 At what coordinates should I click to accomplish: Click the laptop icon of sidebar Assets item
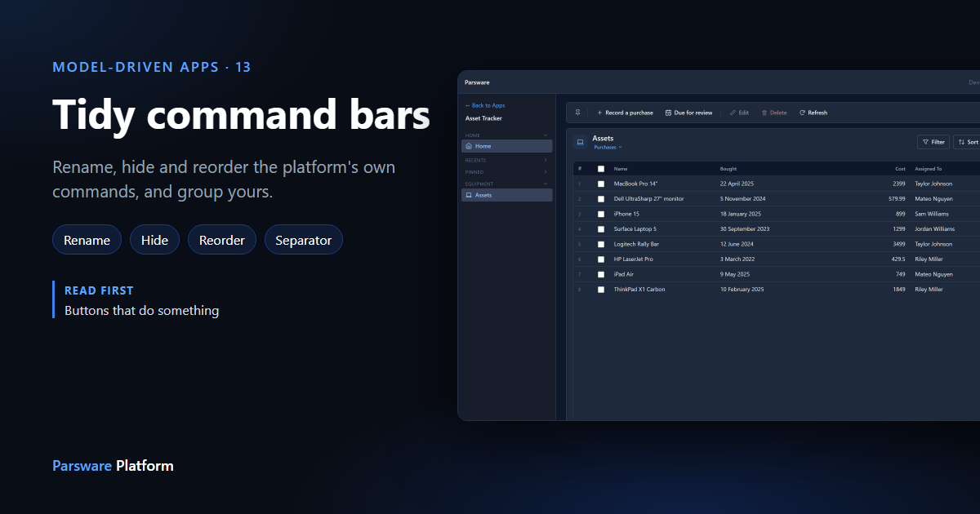coord(469,195)
